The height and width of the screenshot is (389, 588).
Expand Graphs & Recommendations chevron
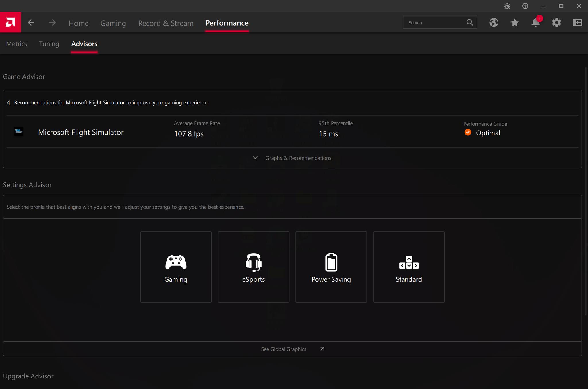click(255, 158)
